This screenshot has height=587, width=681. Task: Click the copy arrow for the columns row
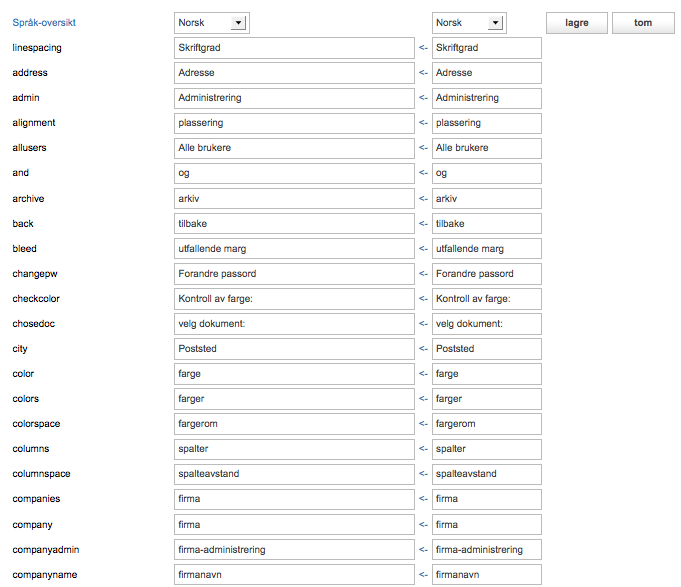coord(423,449)
